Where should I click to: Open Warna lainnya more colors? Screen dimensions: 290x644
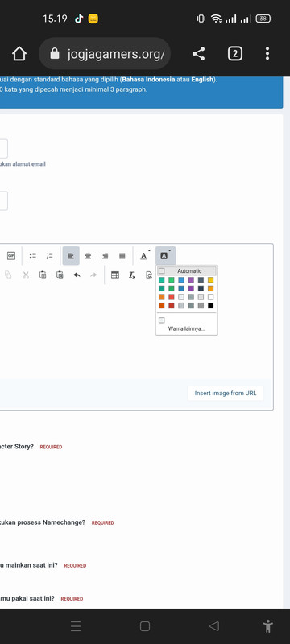[187, 328]
